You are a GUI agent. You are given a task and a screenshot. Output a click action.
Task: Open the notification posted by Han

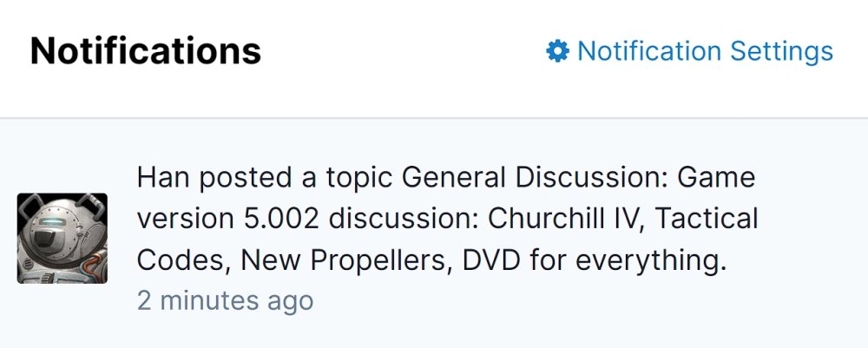tap(446, 220)
